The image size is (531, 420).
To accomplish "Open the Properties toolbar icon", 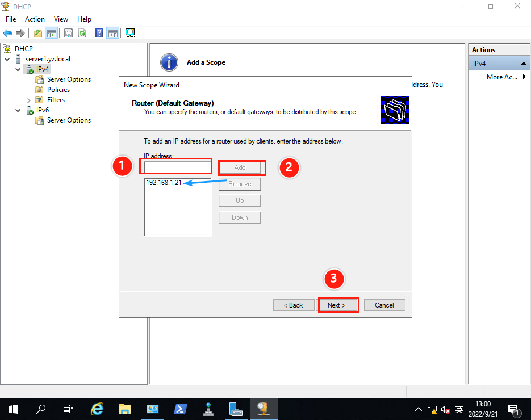I will click(68, 33).
